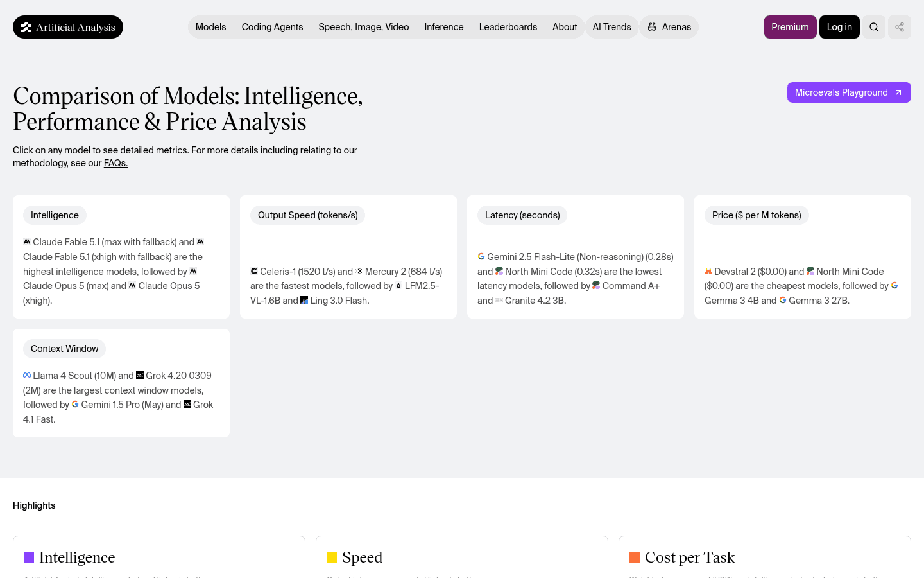Click the Anthropic logo for Claude Fable 5.1 (xhigh with fallback)
The height and width of the screenshot is (578, 924).
[x=200, y=242]
